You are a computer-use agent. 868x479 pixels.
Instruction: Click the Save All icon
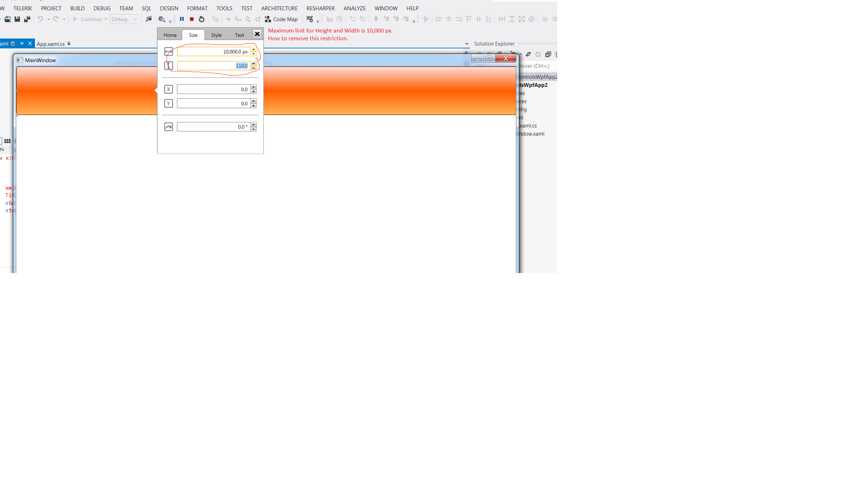(27, 19)
